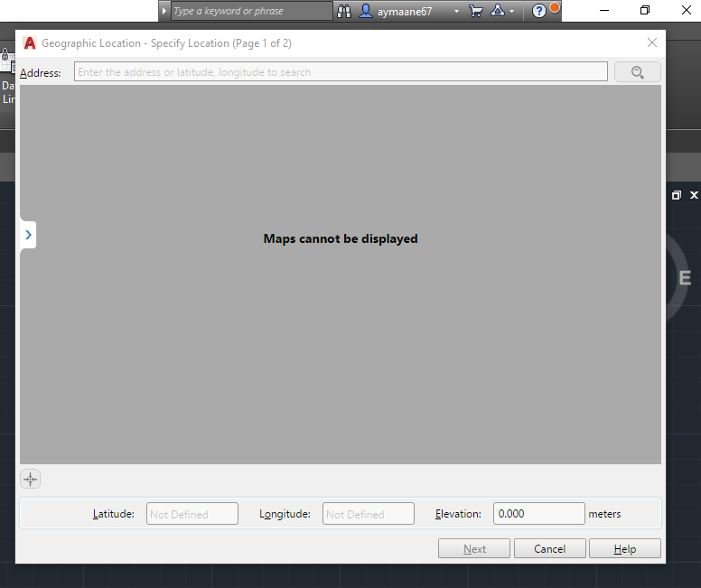The height and width of the screenshot is (588, 701).
Task: Restore the drawing viewport window
Action: [x=676, y=195]
